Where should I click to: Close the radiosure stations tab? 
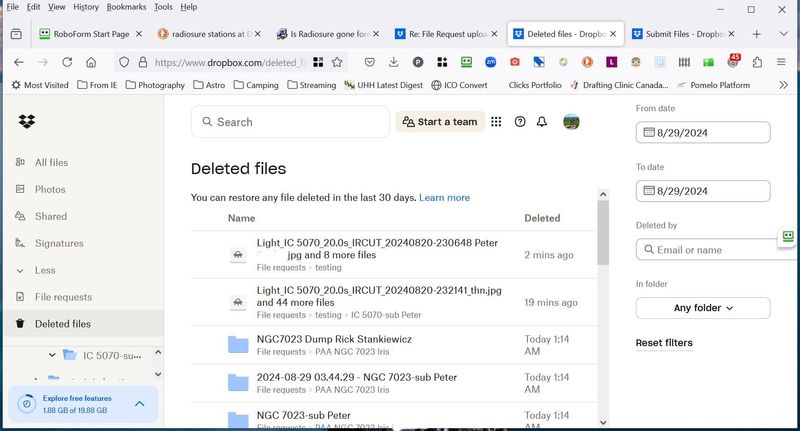258,34
